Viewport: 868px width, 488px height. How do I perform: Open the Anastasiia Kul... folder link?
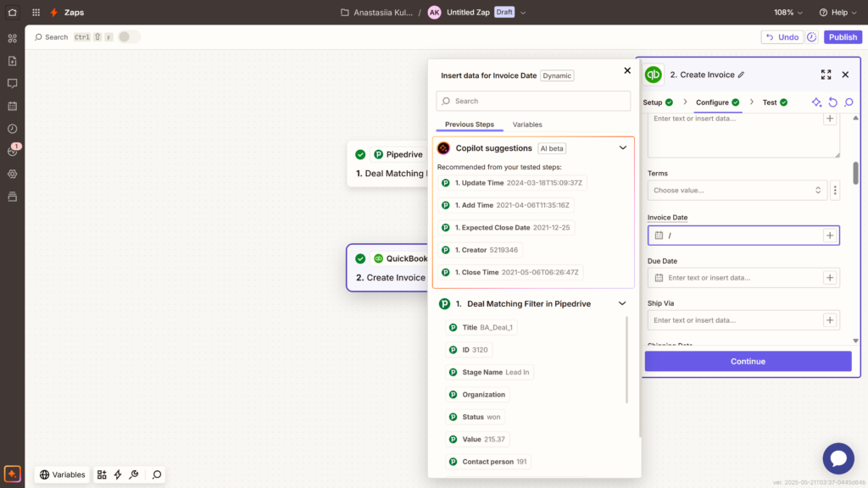(377, 12)
